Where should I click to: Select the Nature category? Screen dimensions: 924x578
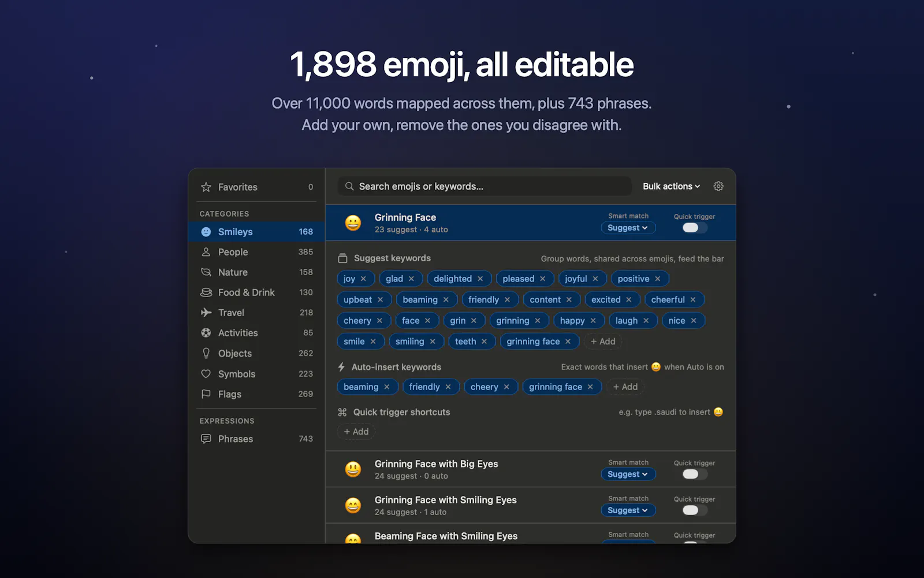(256, 272)
